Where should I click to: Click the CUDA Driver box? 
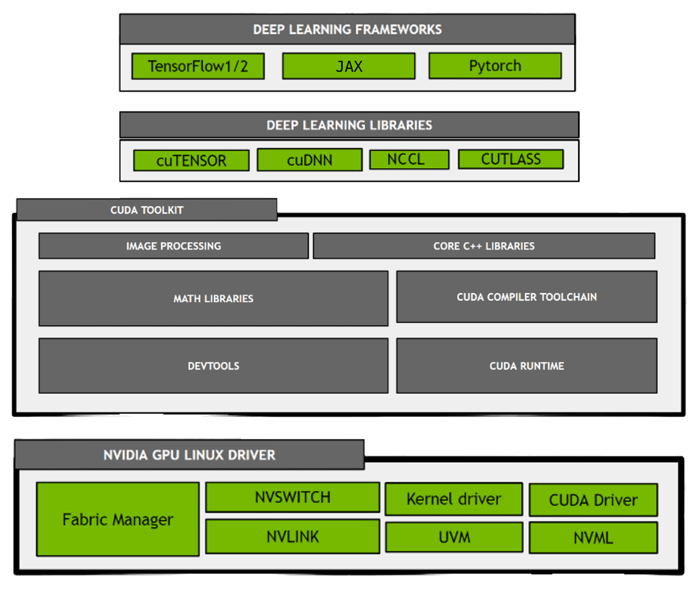[593, 500]
